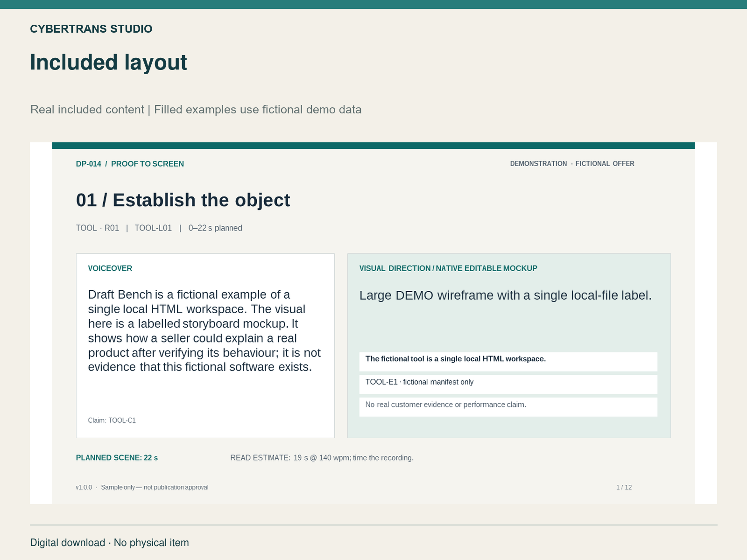Image resolution: width=747 pixels, height=560 pixels.
Task: Click the "READ ESTIMATE: 19 s @ 140 wpm" text
Action: [x=322, y=458]
